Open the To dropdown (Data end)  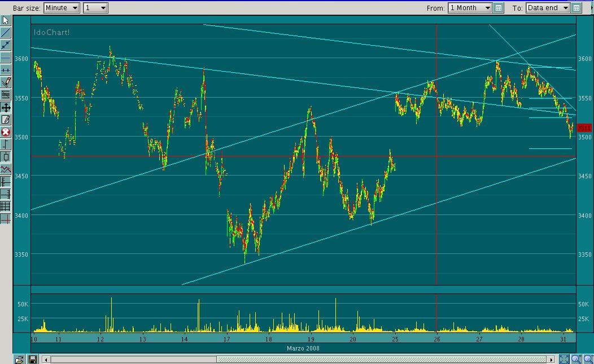pyautogui.click(x=548, y=8)
